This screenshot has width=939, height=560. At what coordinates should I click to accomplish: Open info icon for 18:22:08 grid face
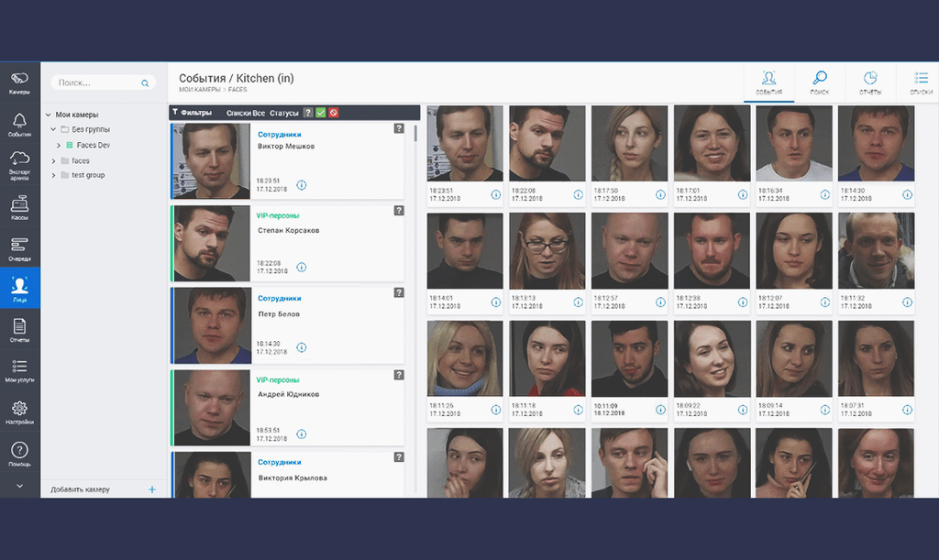tap(579, 194)
